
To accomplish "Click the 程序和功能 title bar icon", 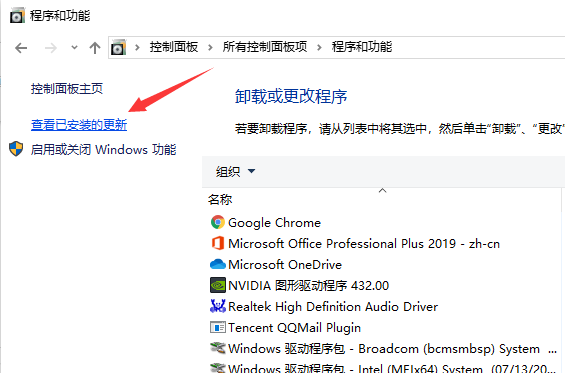I will point(17,15).
